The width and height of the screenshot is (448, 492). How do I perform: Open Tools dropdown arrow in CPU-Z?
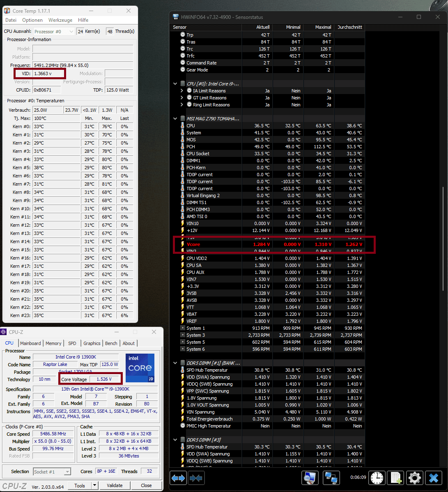[x=94, y=485]
